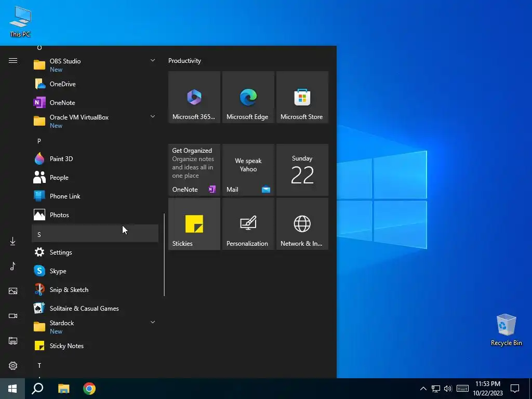Open Snip & Sketch
532x399 pixels.
coord(95,290)
